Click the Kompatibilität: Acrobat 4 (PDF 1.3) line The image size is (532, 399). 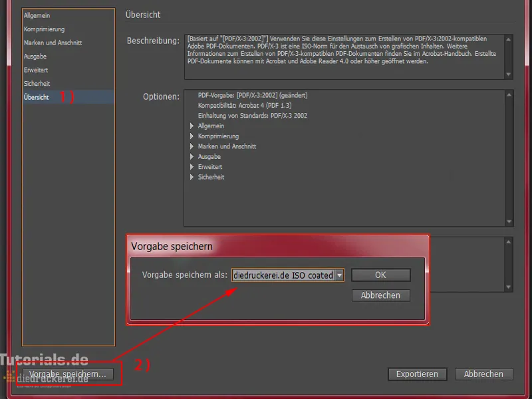tap(245, 106)
